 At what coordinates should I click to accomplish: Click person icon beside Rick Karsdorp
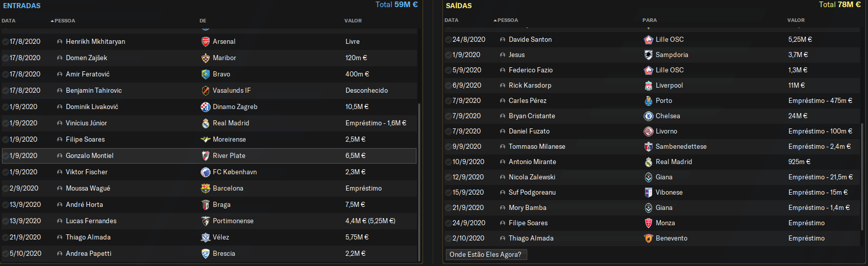(503, 86)
